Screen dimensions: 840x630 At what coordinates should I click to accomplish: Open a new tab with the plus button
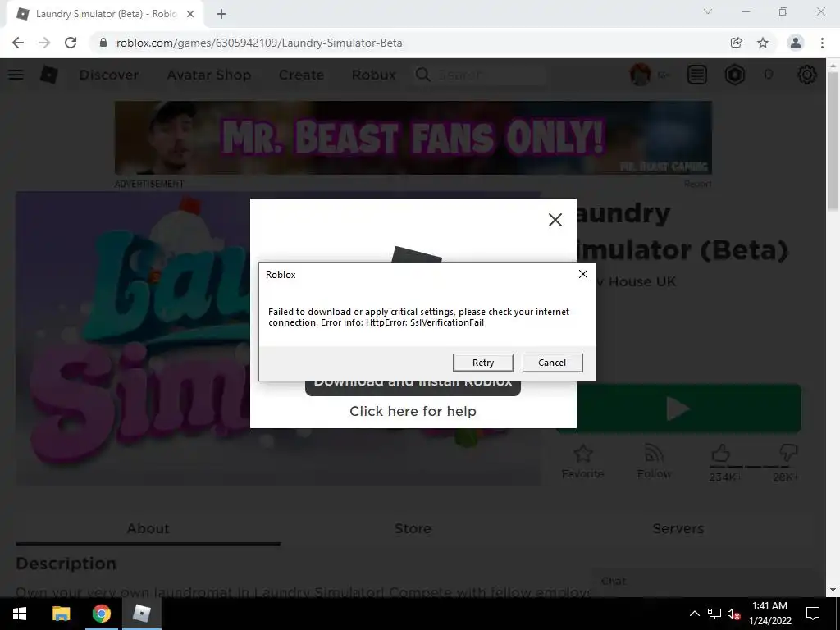point(221,14)
